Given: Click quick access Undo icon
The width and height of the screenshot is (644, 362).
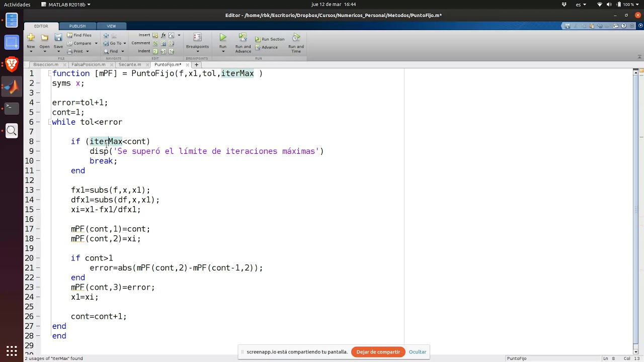Looking at the screenshot, I should coord(600,26).
